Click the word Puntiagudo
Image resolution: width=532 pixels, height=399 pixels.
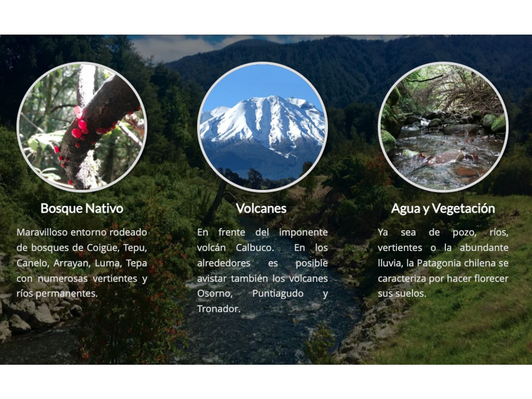pyautogui.click(x=278, y=294)
